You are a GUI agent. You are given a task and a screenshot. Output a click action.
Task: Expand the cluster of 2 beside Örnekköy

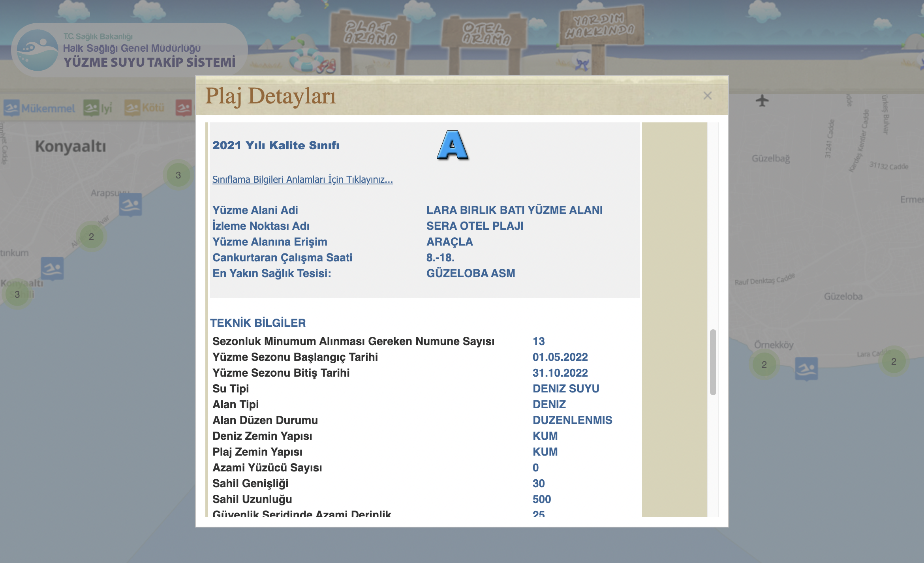[764, 364]
